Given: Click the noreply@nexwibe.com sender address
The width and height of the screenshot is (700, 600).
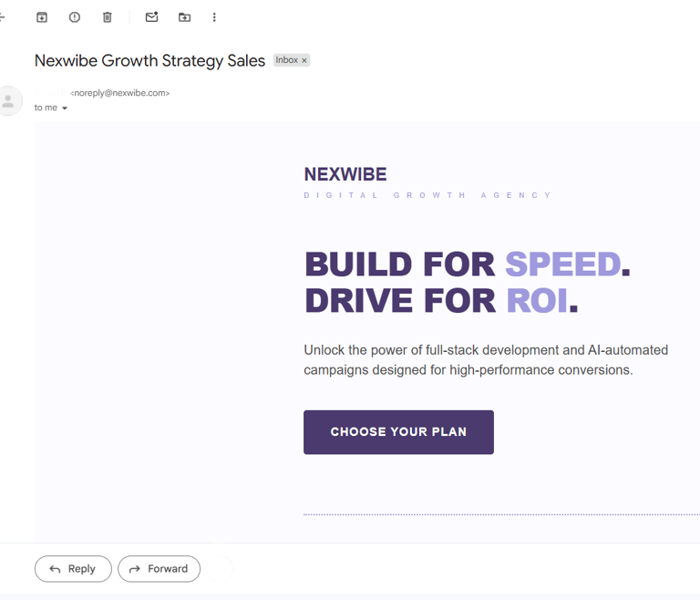Looking at the screenshot, I should point(119,93).
